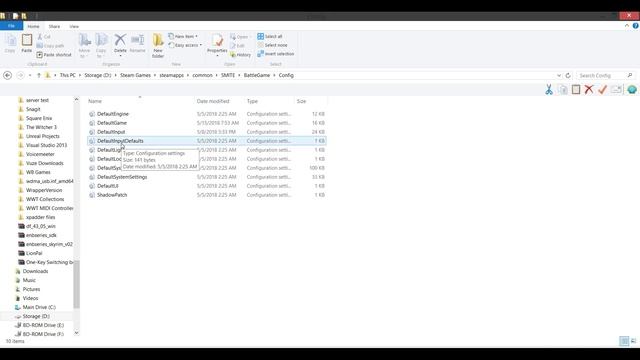Open the address bar history dropdown
The height and width of the screenshot is (360, 640).
559,76
